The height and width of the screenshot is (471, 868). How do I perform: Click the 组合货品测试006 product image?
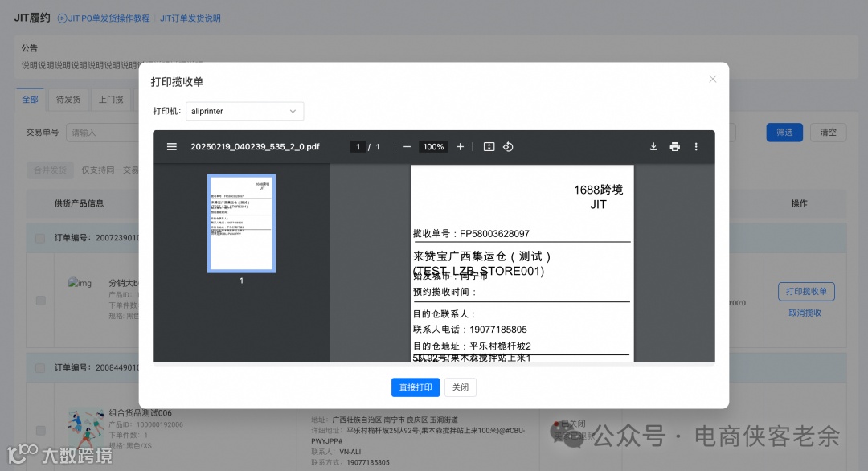86,428
